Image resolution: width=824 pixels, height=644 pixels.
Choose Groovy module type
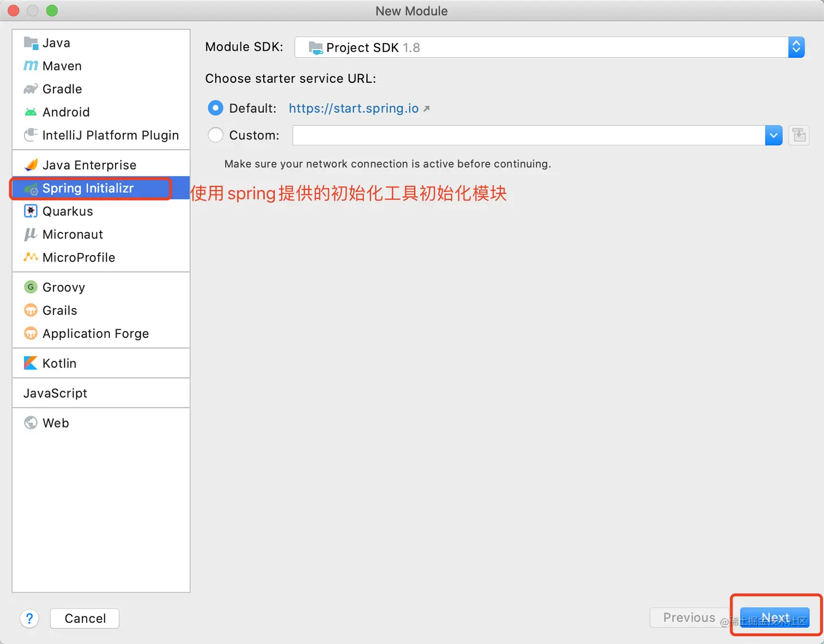pos(101,287)
